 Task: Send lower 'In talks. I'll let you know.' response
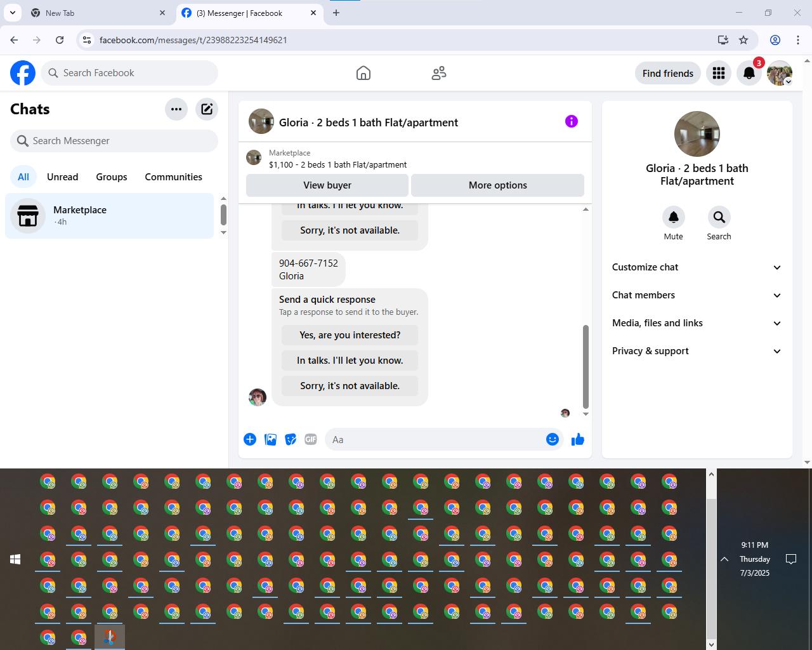pyautogui.click(x=350, y=361)
